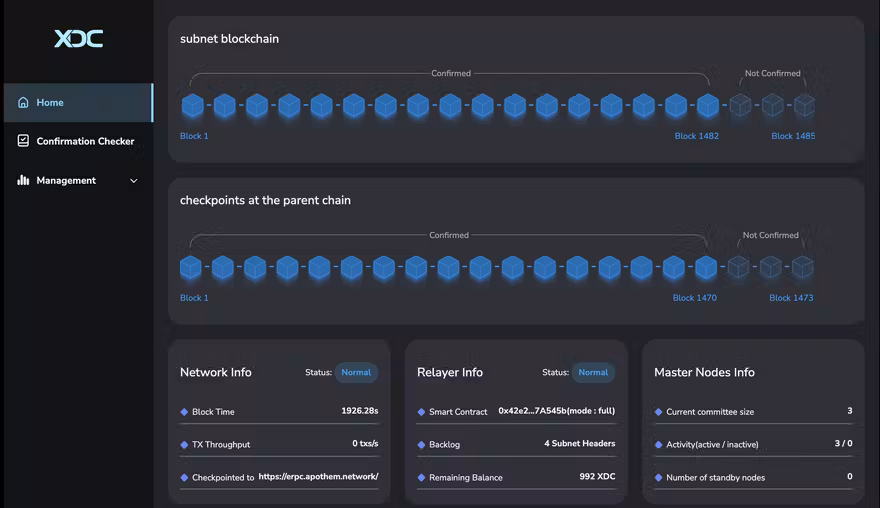Click the Block 1485 label in subnet
880x508 pixels.
(792, 136)
